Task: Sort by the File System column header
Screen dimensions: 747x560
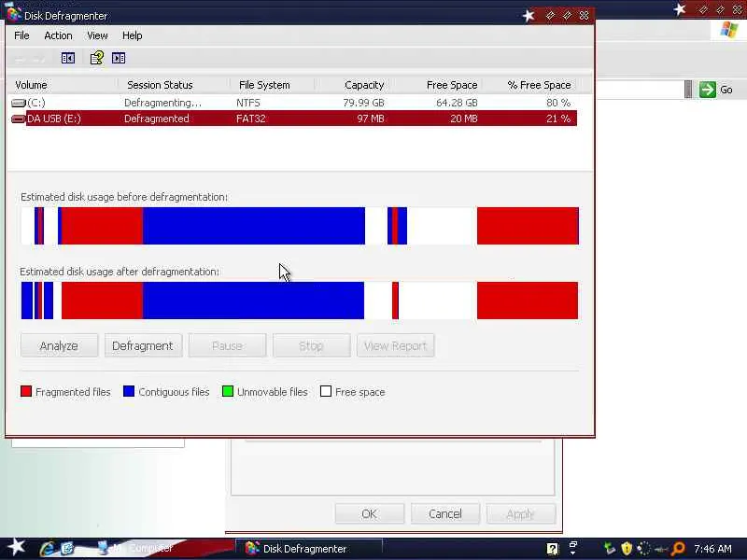Action: tap(272, 85)
